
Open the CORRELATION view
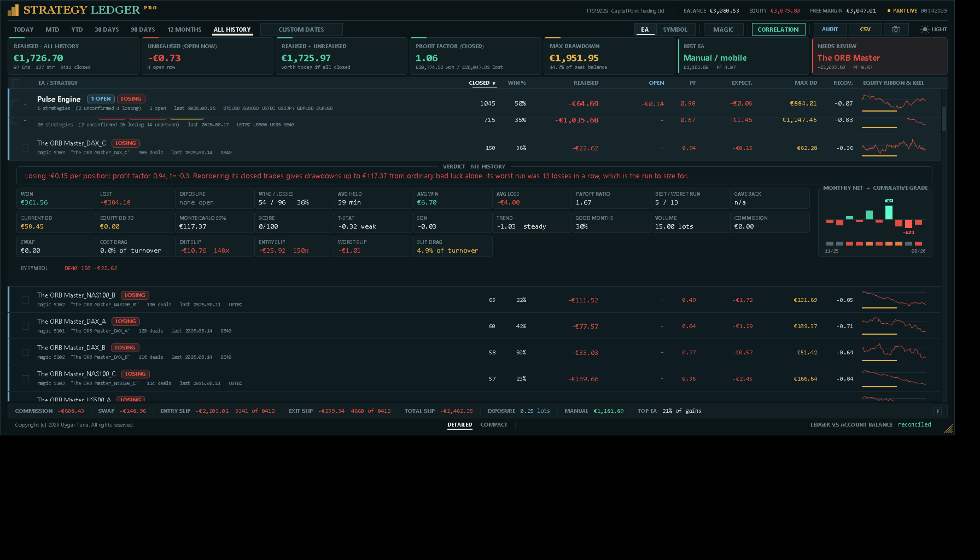click(x=778, y=30)
